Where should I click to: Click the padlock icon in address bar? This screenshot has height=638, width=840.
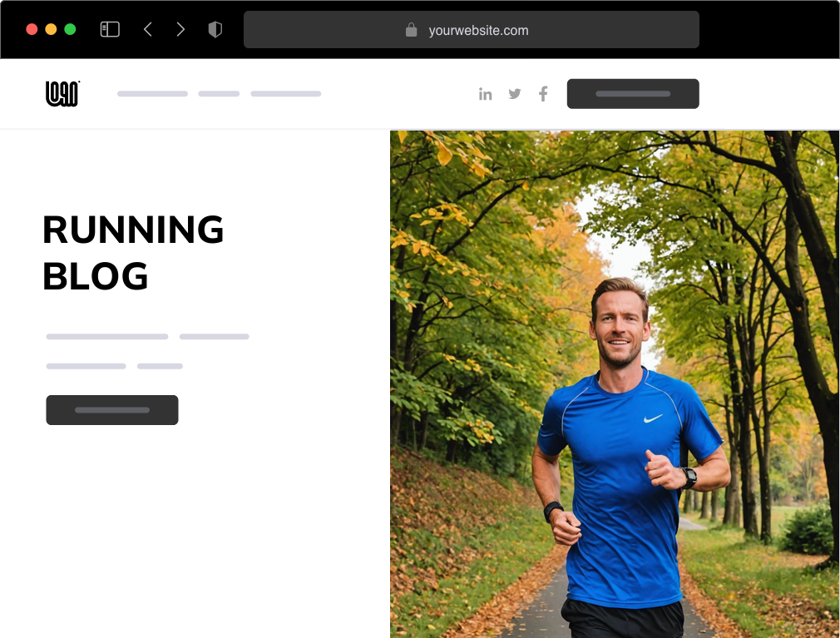point(411,29)
